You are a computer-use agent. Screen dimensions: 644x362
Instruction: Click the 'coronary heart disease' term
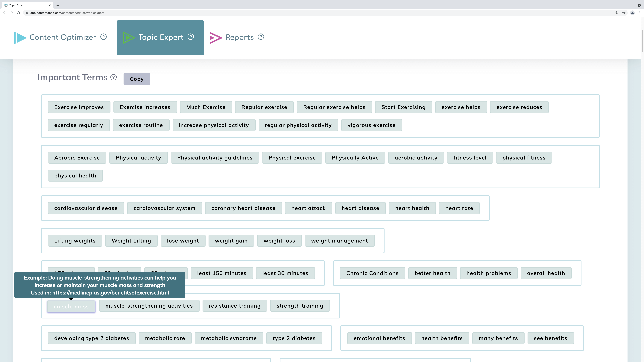pyautogui.click(x=244, y=208)
